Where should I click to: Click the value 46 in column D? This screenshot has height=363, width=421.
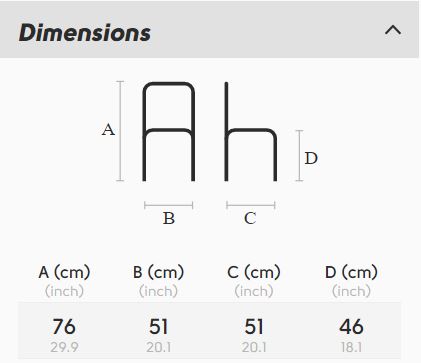(x=351, y=327)
